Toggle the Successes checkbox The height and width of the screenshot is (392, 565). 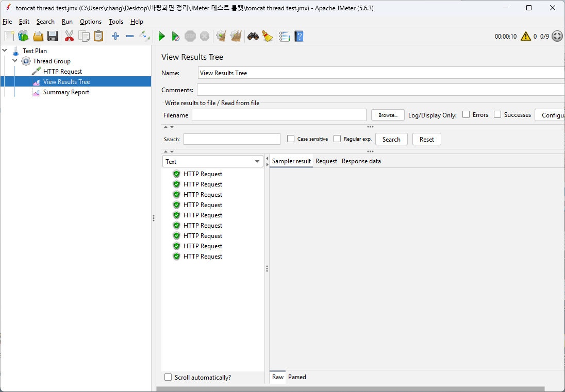[x=497, y=114]
